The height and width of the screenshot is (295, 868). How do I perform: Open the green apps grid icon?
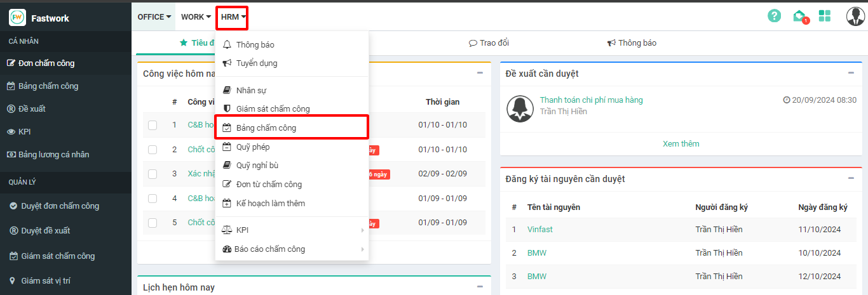pos(825,16)
